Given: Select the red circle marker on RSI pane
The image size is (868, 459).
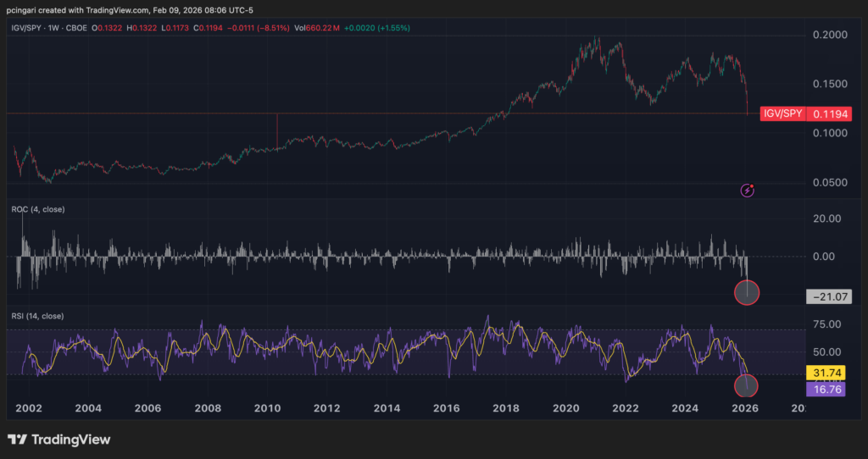Looking at the screenshot, I should (x=746, y=385).
